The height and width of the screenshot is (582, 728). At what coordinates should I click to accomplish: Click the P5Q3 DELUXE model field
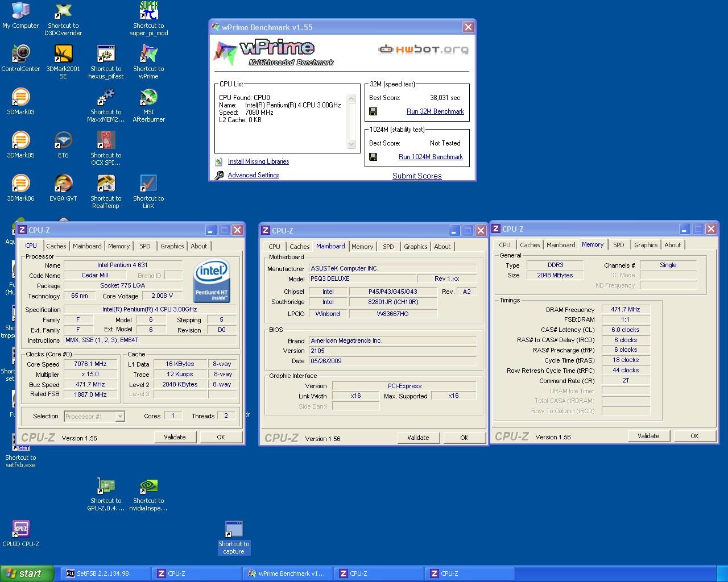point(362,278)
